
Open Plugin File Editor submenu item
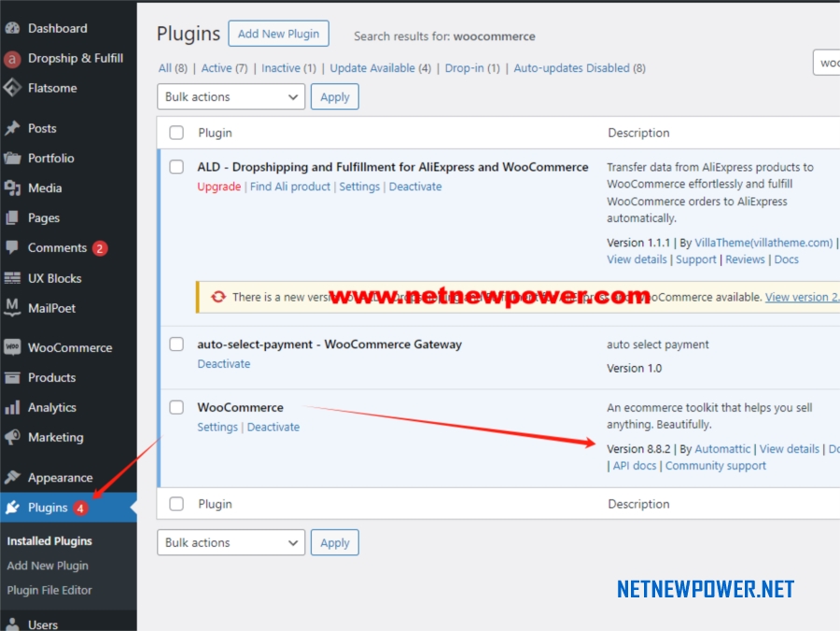49,590
